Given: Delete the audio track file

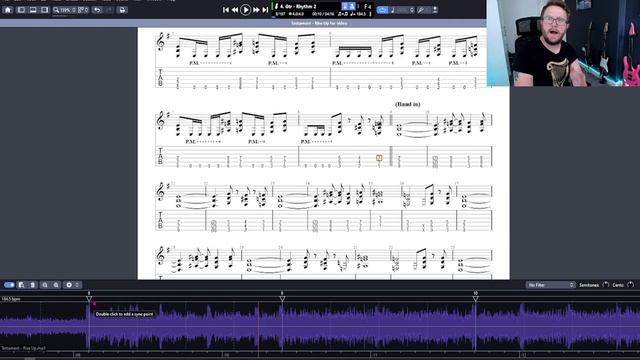Looking at the screenshot, I should pos(33,285).
